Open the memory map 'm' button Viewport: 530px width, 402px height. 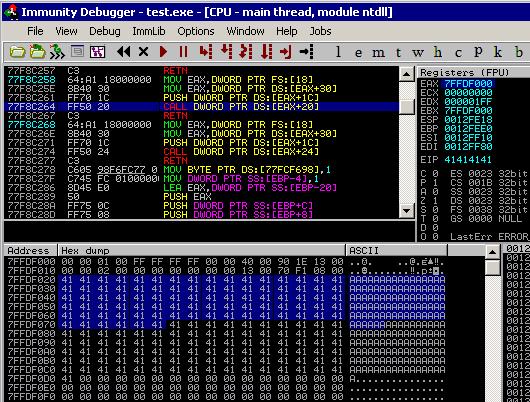point(378,53)
